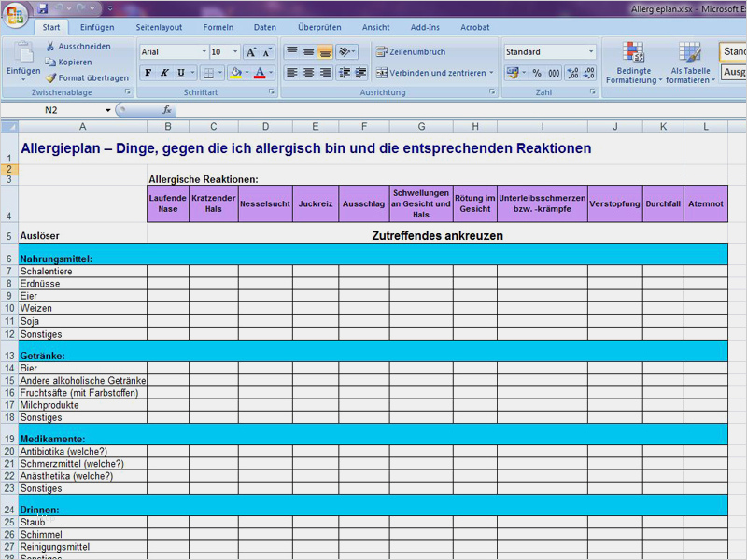This screenshot has width=747, height=560.
Task: Toggle bold formatting (F)
Action: click(148, 73)
